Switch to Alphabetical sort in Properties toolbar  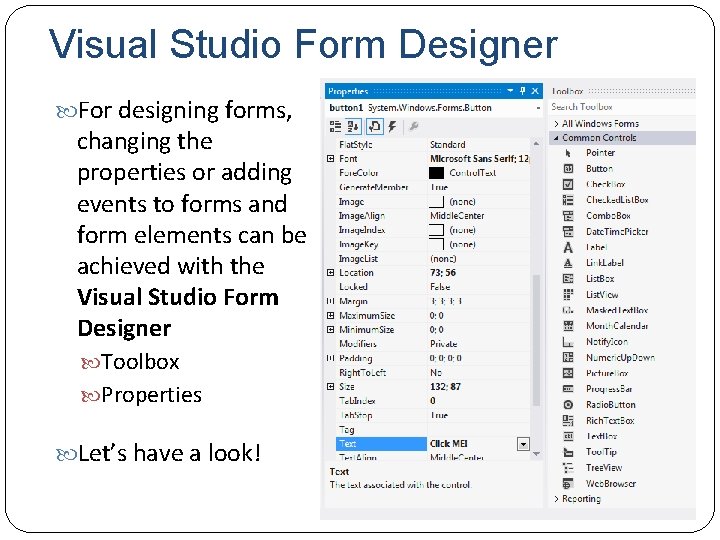coord(353,127)
